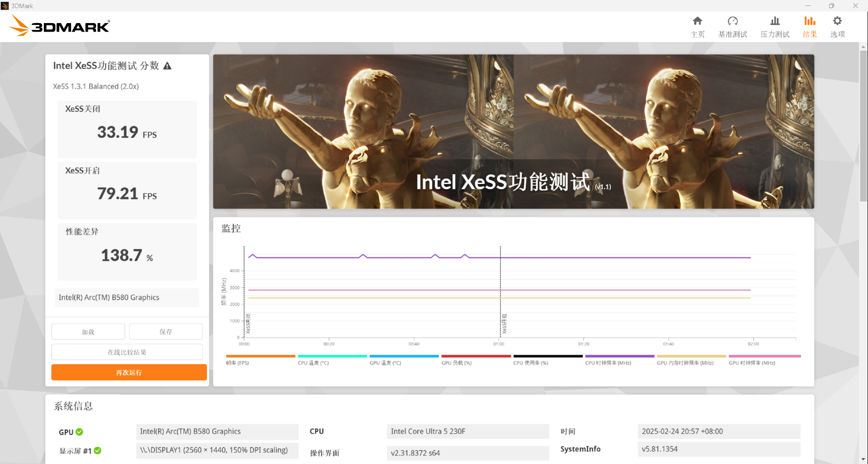Toggle the CPU 时钟频率 (MHz) legend swatch

pos(620,356)
